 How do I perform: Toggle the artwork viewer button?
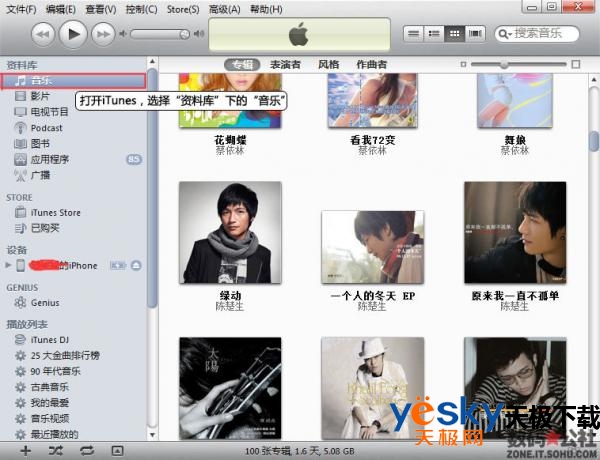[x=117, y=451]
